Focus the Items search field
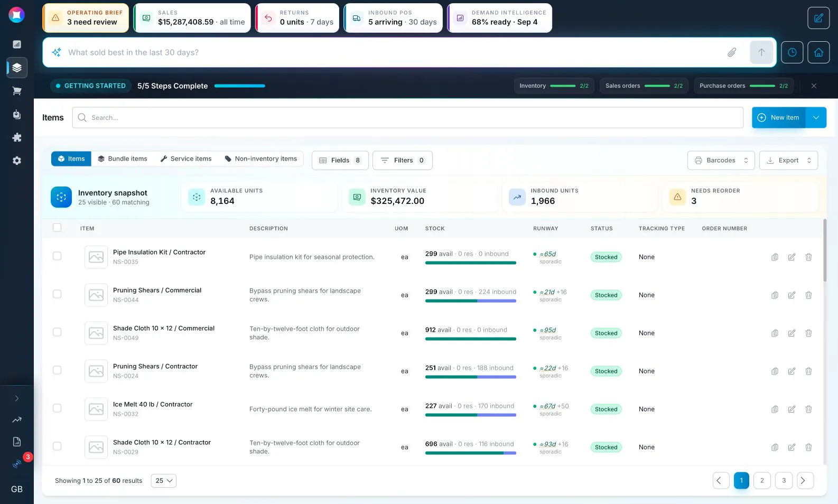Image resolution: width=838 pixels, height=504 pixels. 408,118
